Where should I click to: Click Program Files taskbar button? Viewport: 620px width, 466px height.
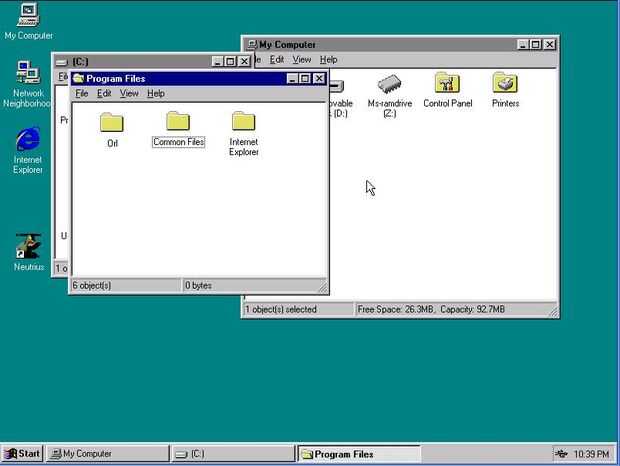tap(359, 454)
